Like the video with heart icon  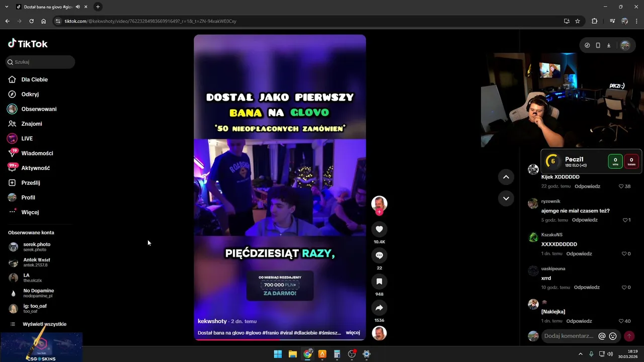point(379,229)
